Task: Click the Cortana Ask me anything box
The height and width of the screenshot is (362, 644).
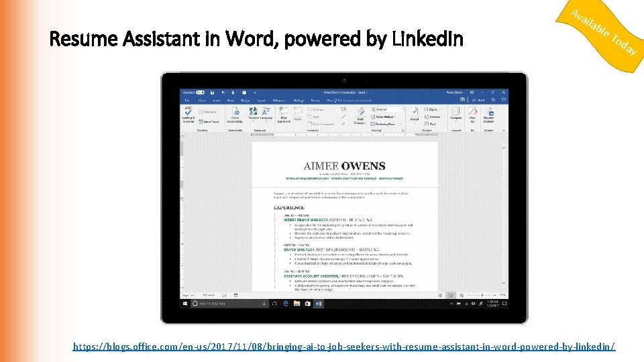Action: coord(229,304)
